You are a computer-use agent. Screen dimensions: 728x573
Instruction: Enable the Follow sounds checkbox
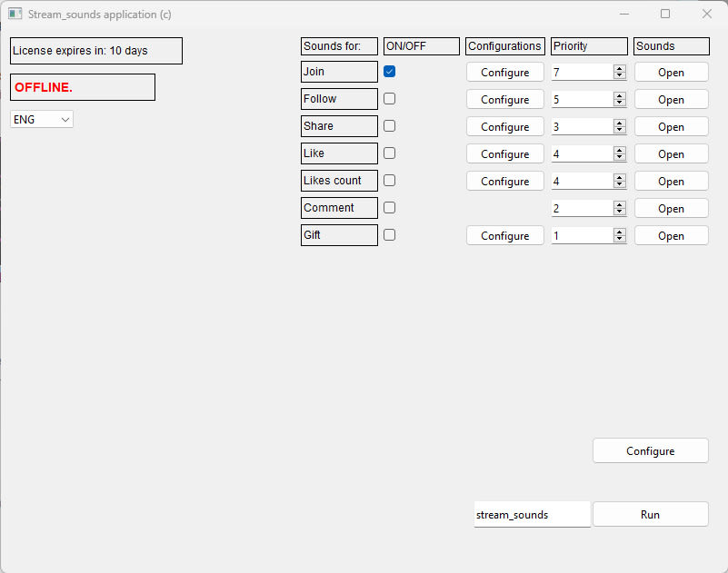tap(390, 98)
